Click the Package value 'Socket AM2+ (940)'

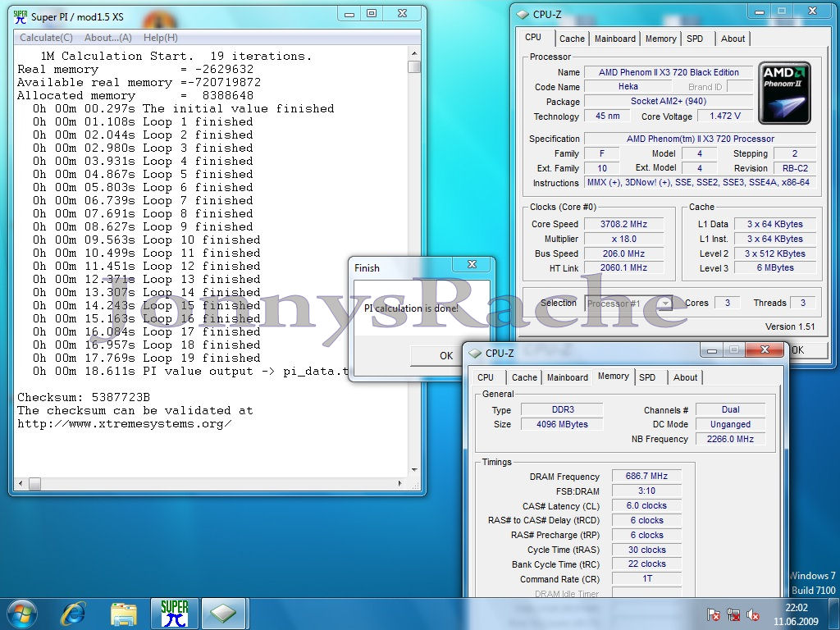point(669,101)
